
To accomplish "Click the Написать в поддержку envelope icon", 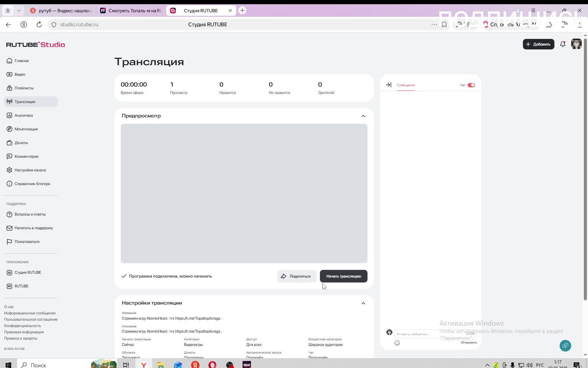I will click(9, 228).
